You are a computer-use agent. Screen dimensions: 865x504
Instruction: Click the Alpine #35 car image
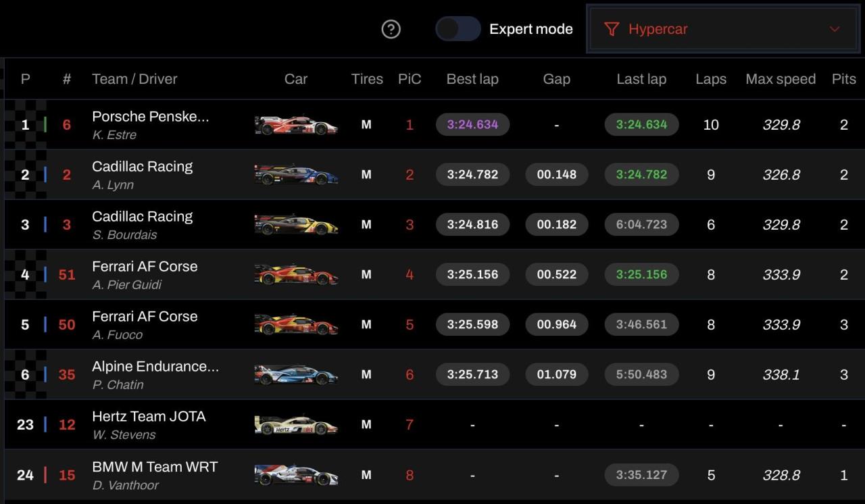[x=296, y=375]
